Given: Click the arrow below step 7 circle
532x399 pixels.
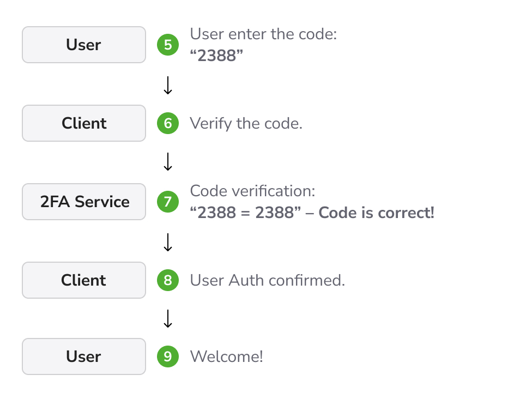Looking at the screenshot, I should pyautogui.click(x=168, y=242).
